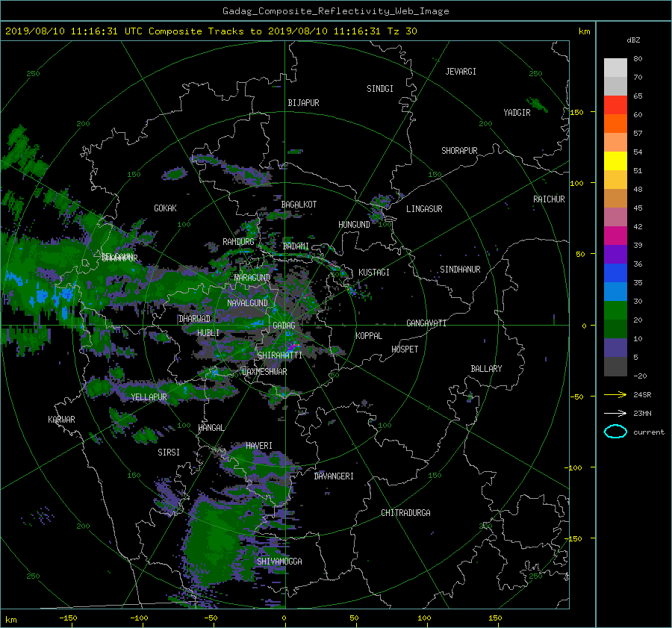Click the KARWAR city label
Screen dimensions: 672x628
(61, 420)
